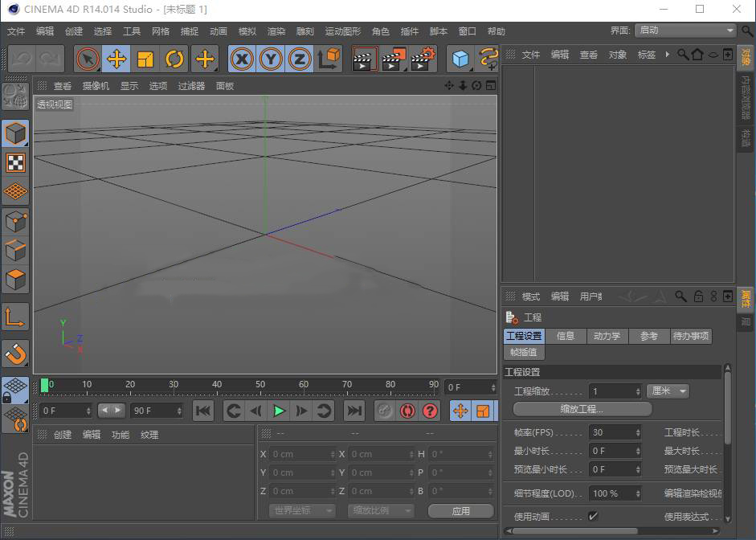Uncheck the 使用动画 checkbox

click(593, 517)
